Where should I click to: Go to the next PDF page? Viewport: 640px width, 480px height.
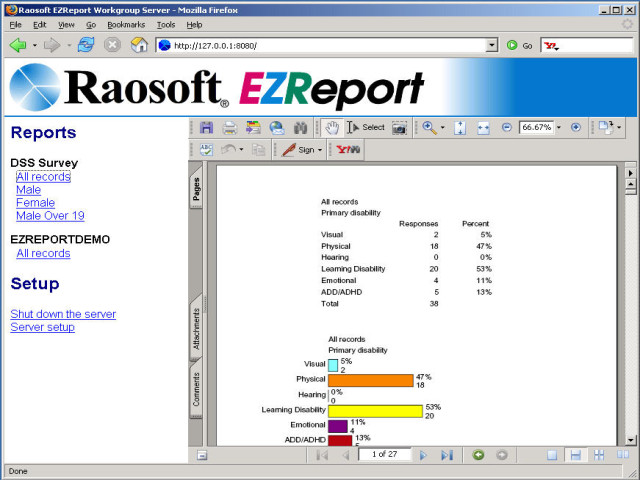click(423, 455)
